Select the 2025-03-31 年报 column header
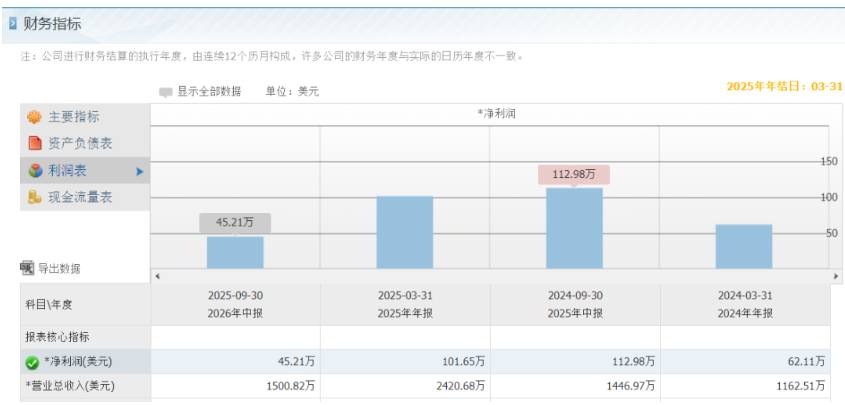 (405, 304)
